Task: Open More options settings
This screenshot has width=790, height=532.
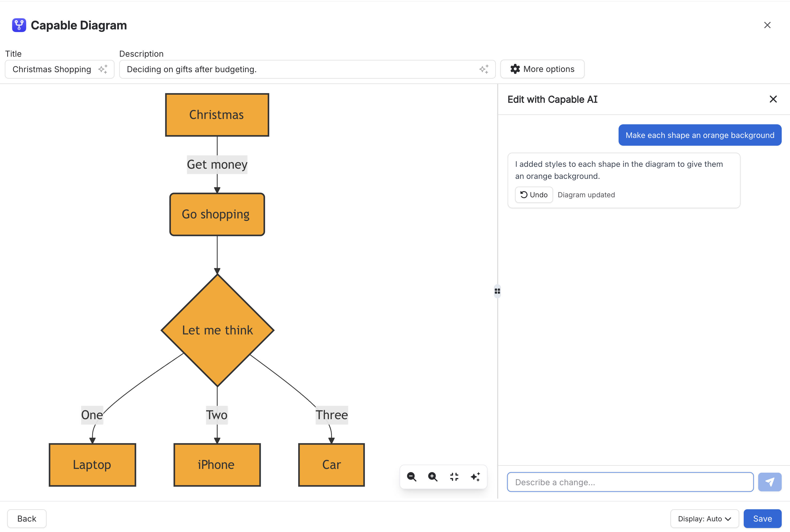Action: pos(542,69)
